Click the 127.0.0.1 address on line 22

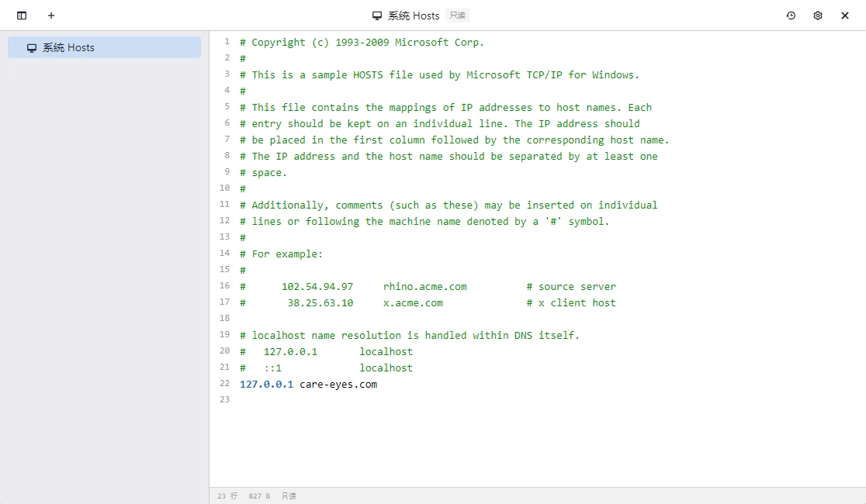[x=266, y=384]
